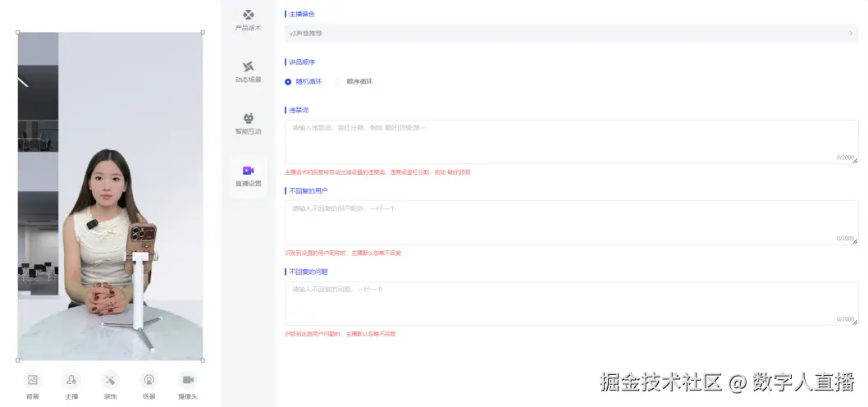Click the 不回复的问题 text area resize grip
868x407 pixels.
pyautogui.click(x=855, y=322)
